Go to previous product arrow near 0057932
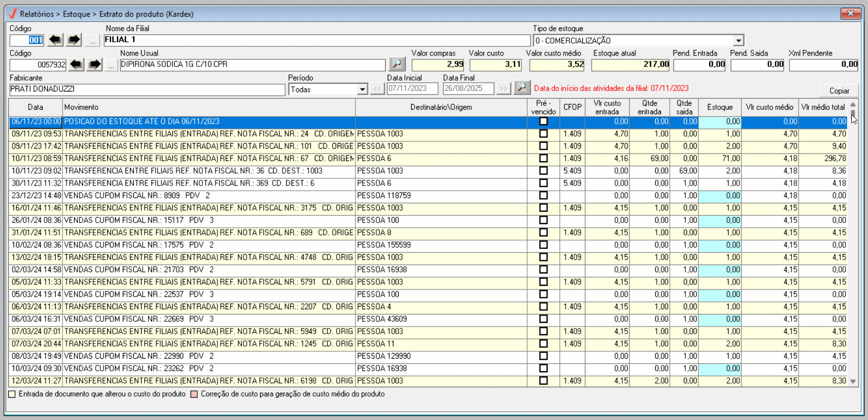 (76, 64)
